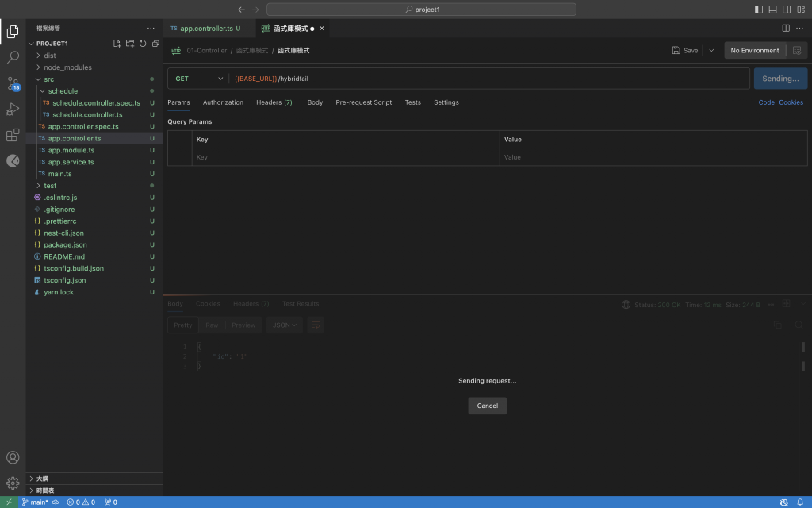Open the No Environment selector

tap(755, 50)
